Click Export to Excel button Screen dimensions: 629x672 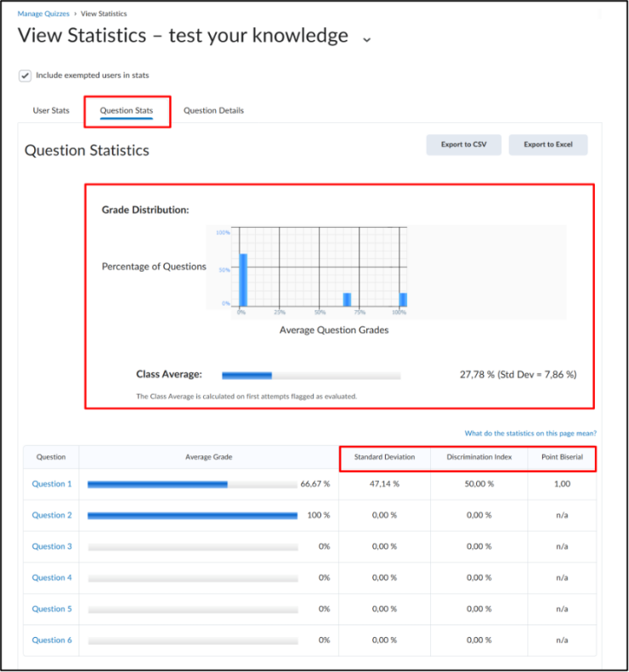click(548, 144)
